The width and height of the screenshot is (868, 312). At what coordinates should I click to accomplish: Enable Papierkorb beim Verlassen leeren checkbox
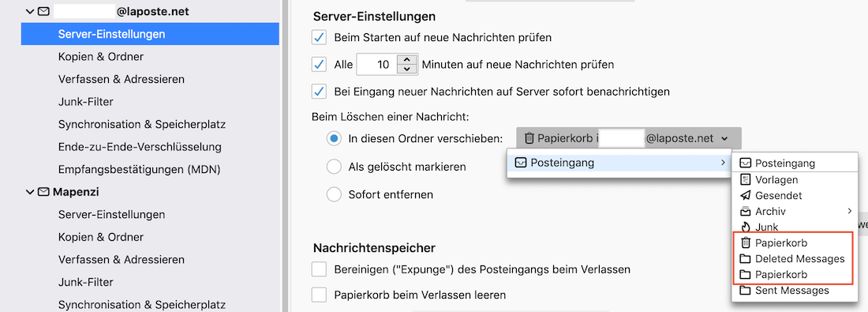319,295
